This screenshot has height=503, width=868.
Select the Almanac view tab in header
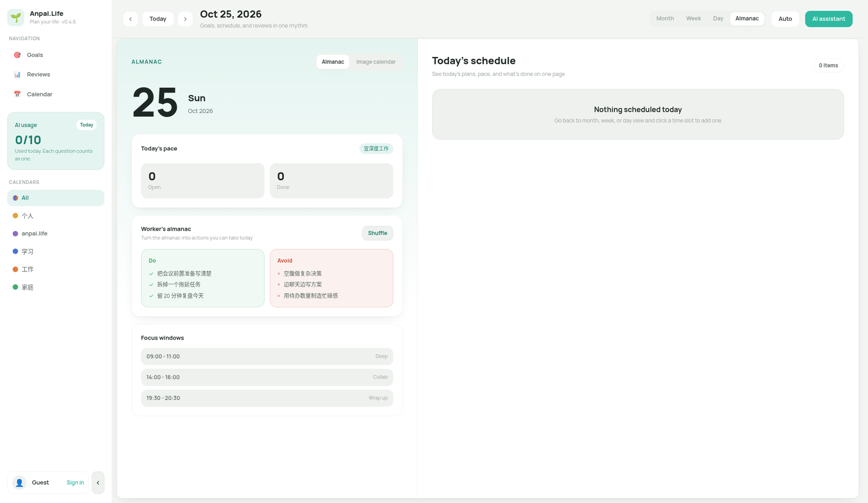747,18
